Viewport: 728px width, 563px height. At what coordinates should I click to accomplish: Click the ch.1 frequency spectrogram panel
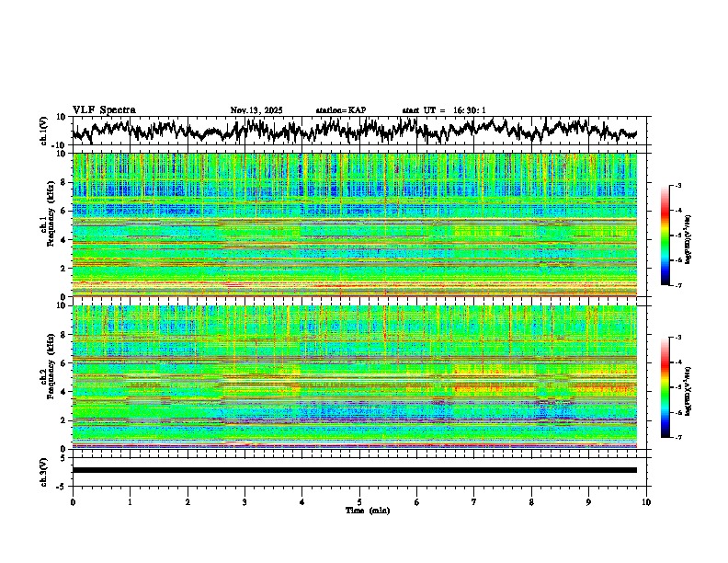click(355, 224)
